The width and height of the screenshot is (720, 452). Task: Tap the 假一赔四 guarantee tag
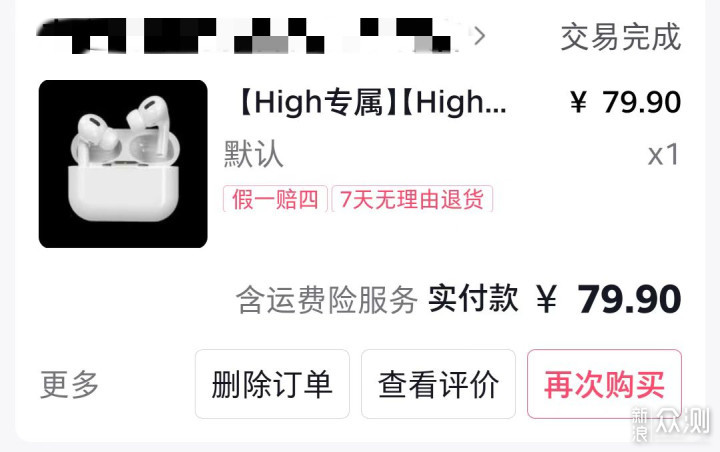coord(275,199)
